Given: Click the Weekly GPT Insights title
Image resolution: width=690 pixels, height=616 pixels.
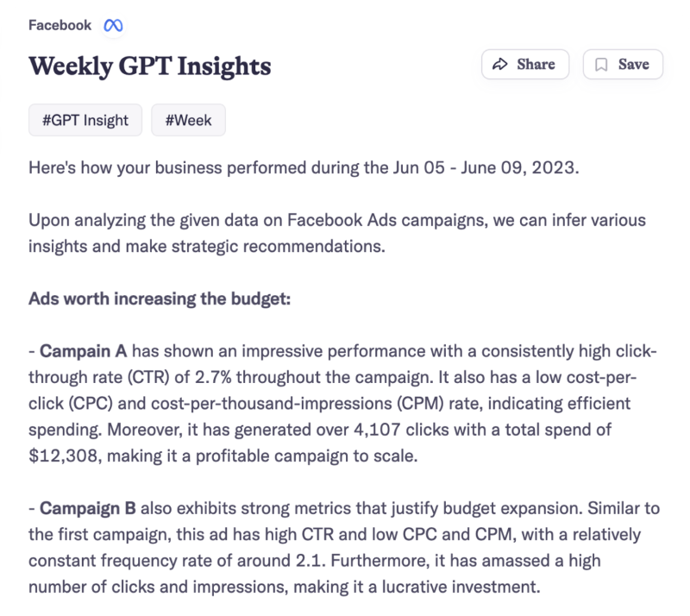Looking at the screenshot, I should point(150,66).
